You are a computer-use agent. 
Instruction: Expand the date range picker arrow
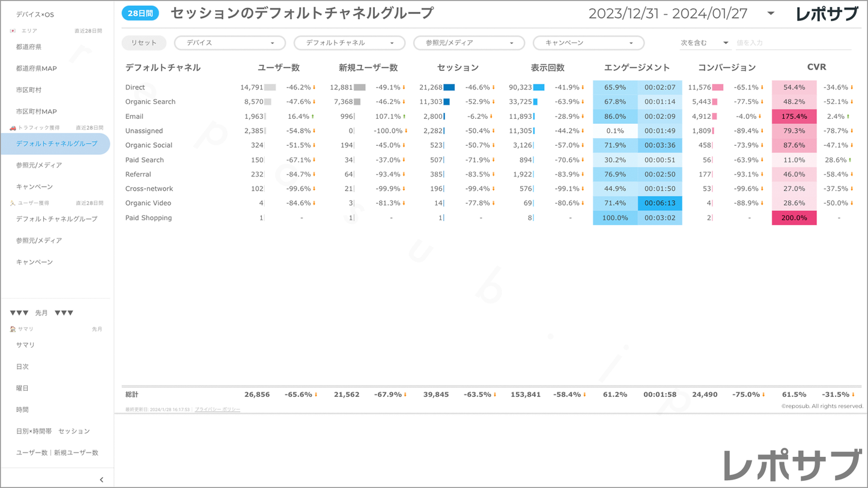[x=771, y=14]
